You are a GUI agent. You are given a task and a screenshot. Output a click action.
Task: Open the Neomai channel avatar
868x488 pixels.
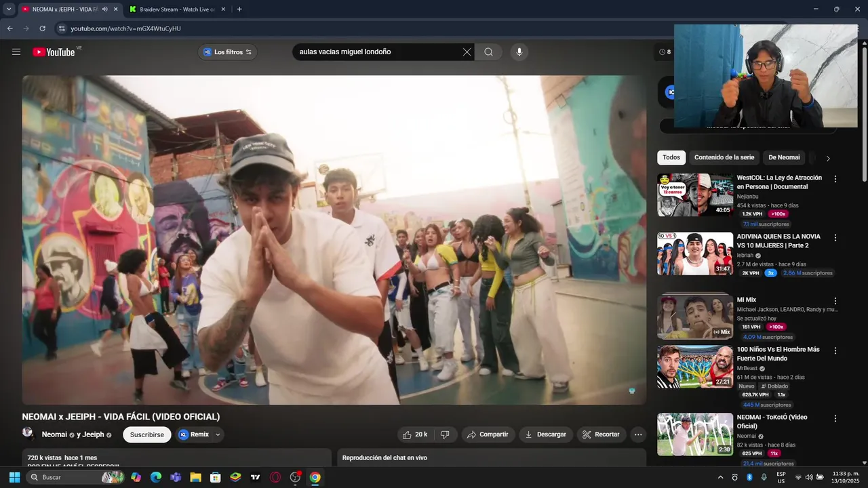point(28,432)
